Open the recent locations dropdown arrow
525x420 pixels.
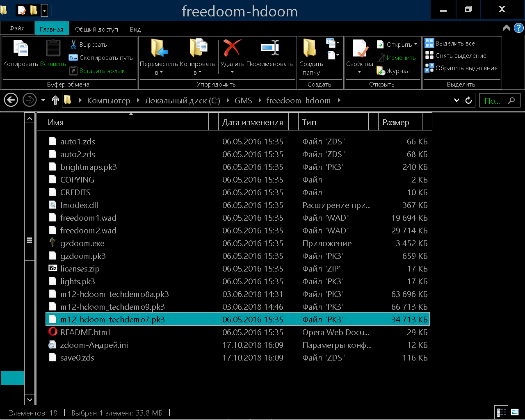43,100
